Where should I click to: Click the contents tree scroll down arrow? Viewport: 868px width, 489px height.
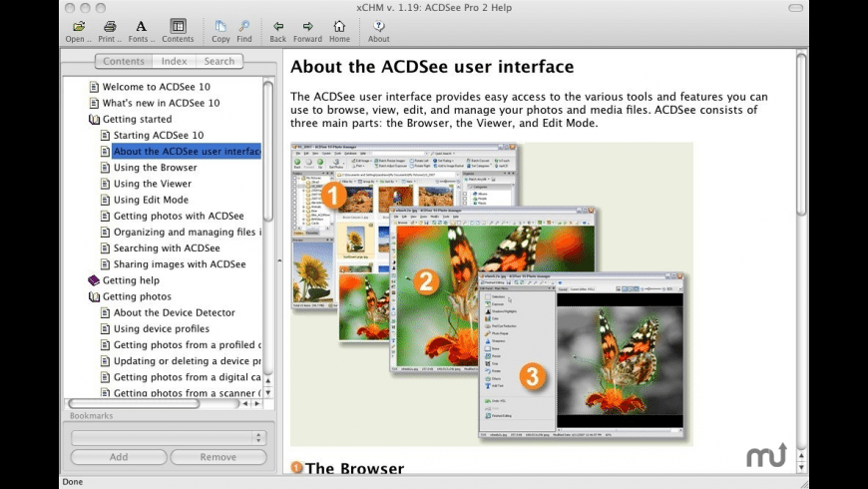tap(268, 392)
